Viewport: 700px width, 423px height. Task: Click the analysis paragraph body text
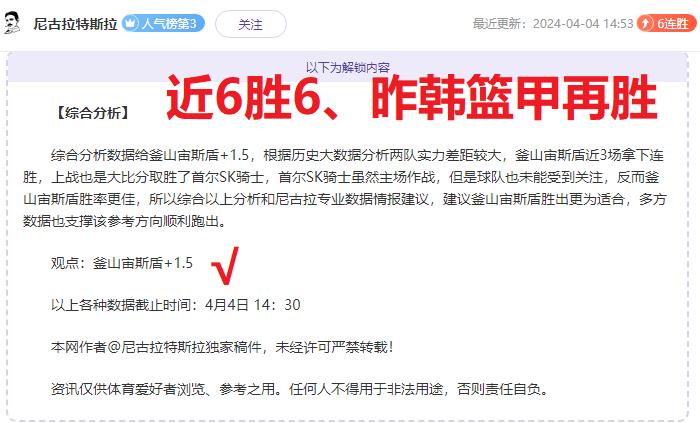click(345, 188)
